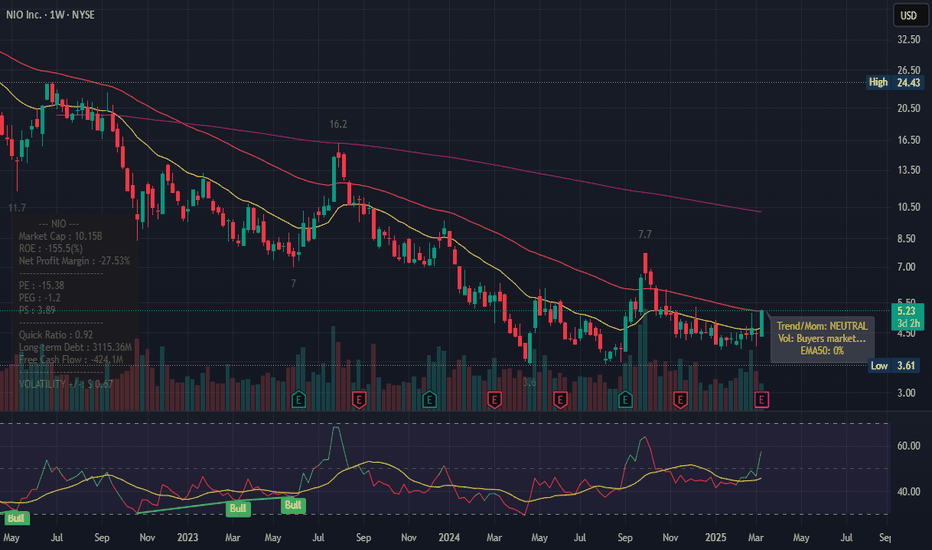Click the Bull divergence label near May 2022
Image resolution: width=932 pixels, height=550 pixels.
tap(15, 518)
